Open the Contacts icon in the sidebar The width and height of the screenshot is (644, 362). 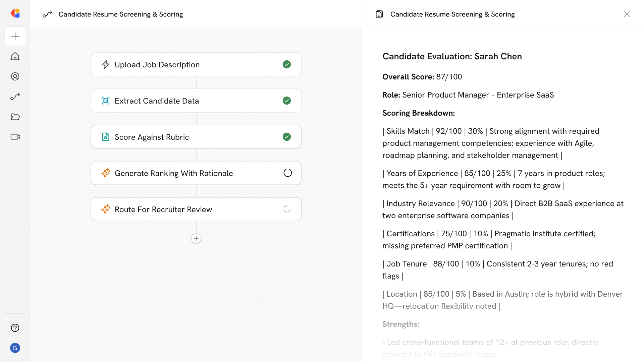point(15,76)
